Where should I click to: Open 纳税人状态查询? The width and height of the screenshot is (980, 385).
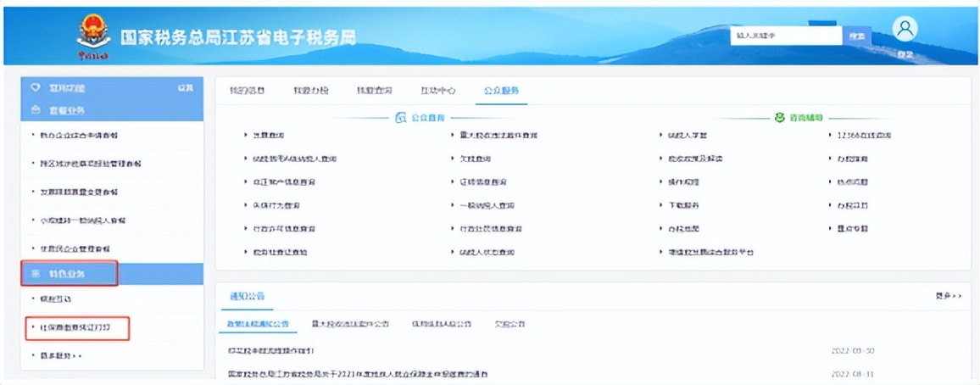[x=487, y=252]
